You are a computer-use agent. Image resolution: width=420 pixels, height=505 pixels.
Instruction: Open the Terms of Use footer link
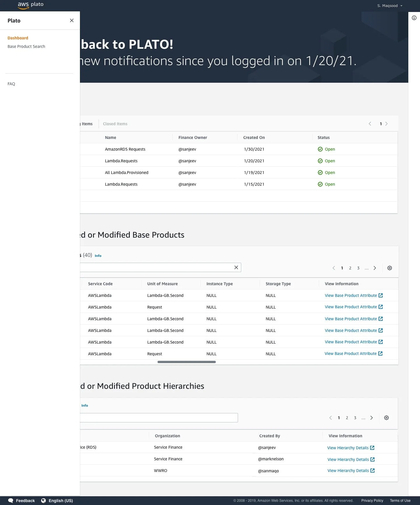pyautogui.click(x=400, y=501)
